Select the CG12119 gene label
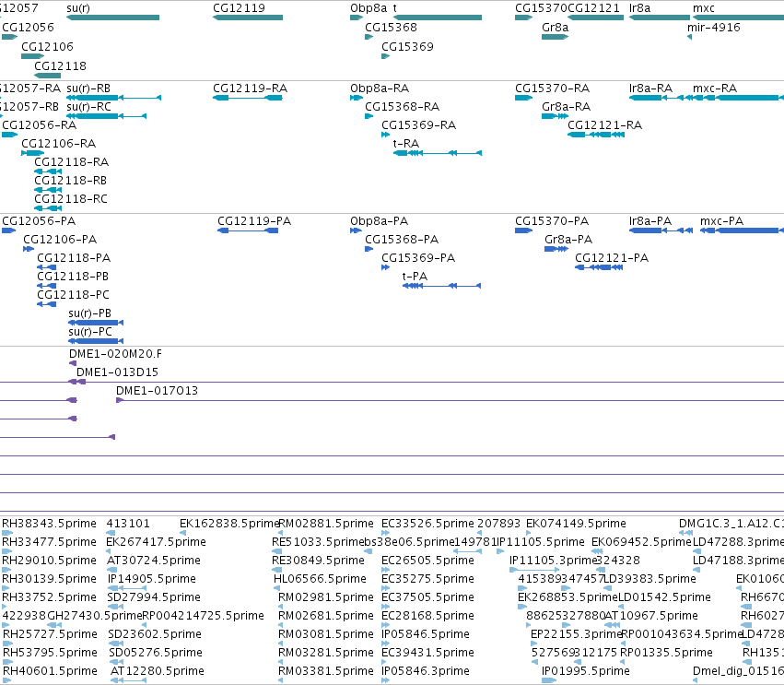 coord(239,8)
